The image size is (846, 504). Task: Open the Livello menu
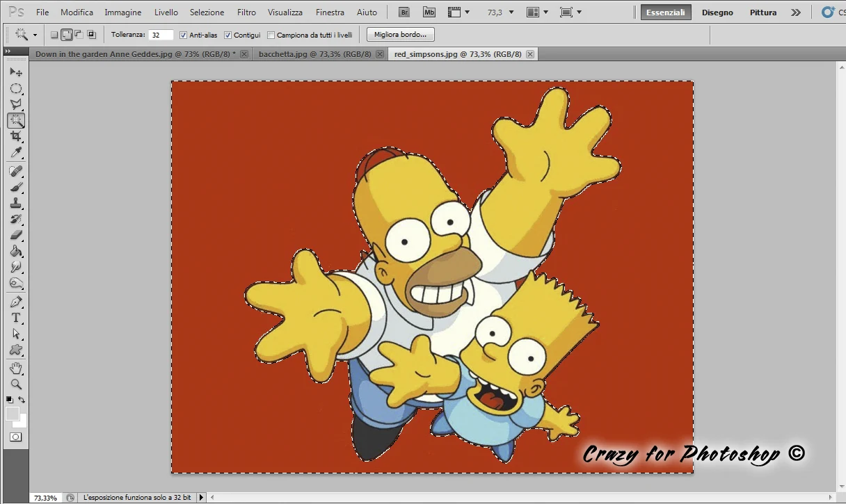[166, 13]
